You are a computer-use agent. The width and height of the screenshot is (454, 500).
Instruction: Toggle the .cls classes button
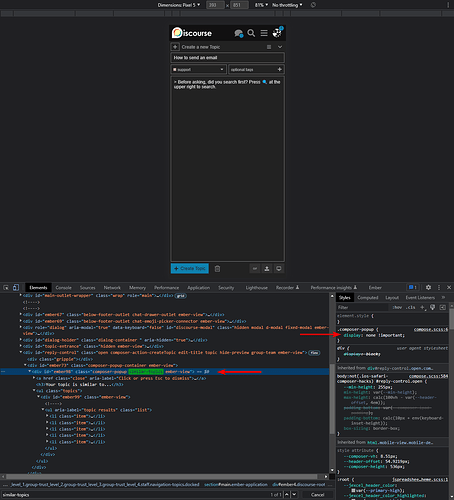pos(411,307)
